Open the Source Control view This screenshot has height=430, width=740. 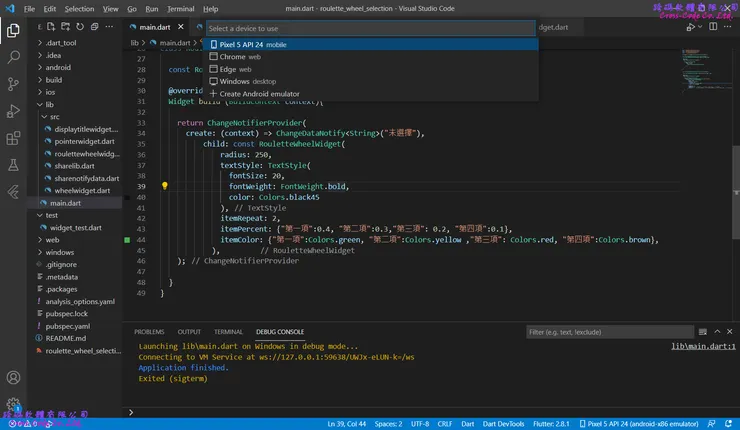13,85
